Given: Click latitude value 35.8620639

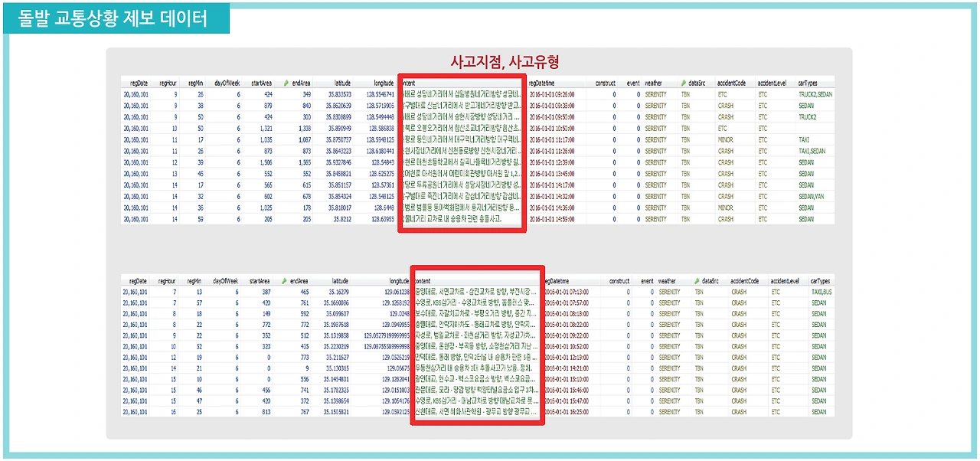Looking at the screenshot, I should pos(337,105).
